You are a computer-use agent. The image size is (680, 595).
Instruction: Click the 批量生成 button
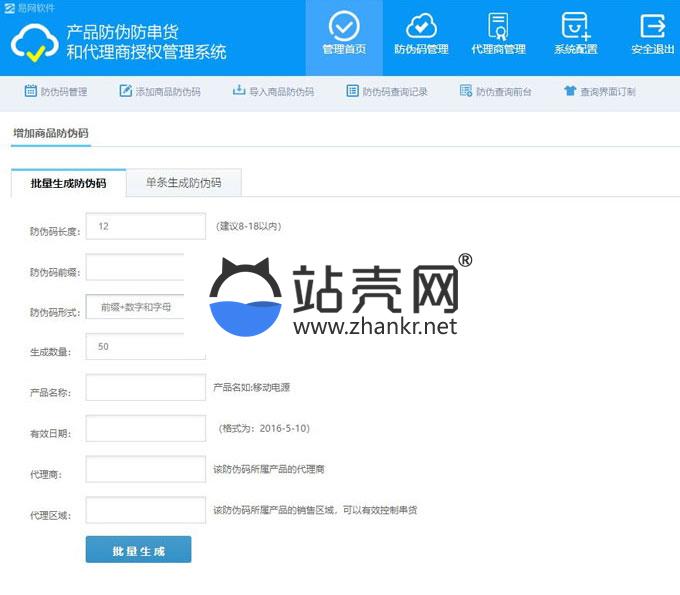[x=138, y=550]
